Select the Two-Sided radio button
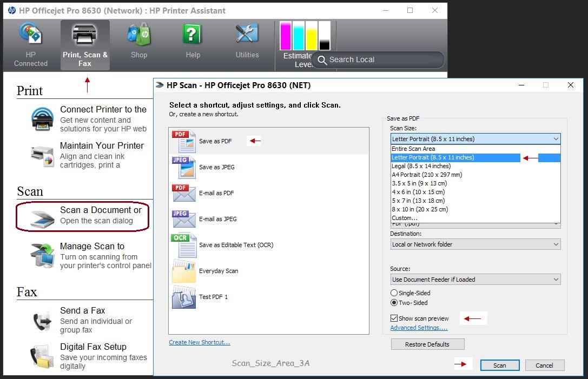Screen dimensions: 588x379 (x=394, y=303)
